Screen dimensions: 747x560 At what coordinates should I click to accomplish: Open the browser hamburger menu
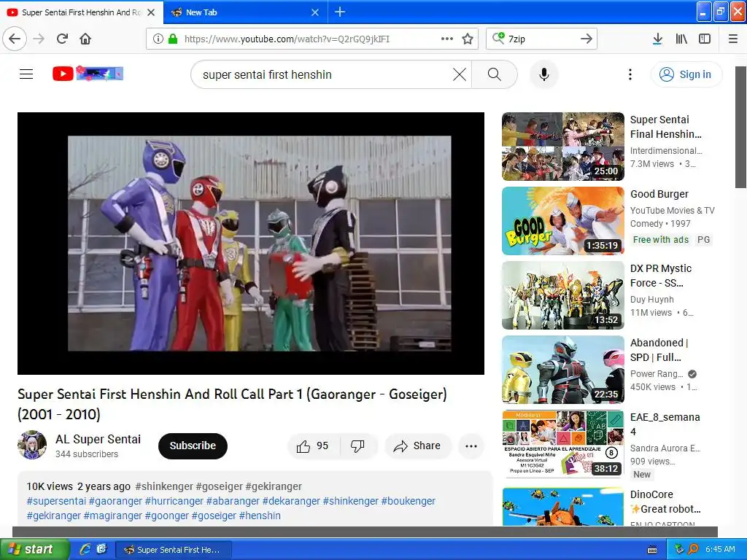tap(733, 39)
